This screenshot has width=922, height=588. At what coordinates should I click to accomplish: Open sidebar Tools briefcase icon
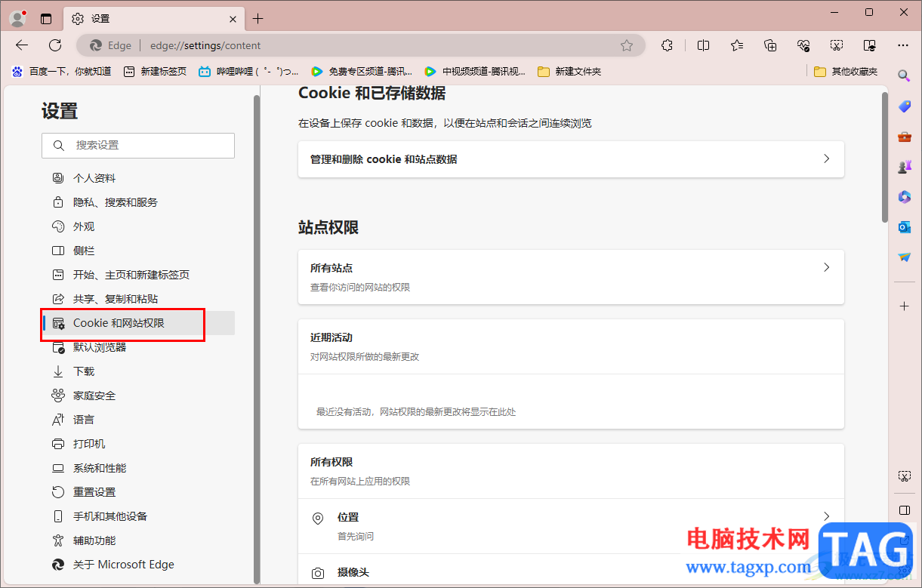[x=904, y=137]
